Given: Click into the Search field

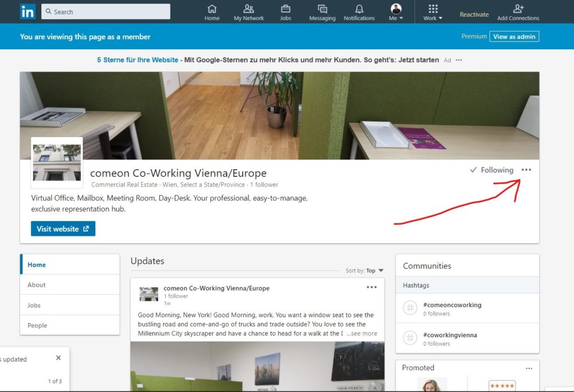Looking at the screenshot, I should [109, 12].
